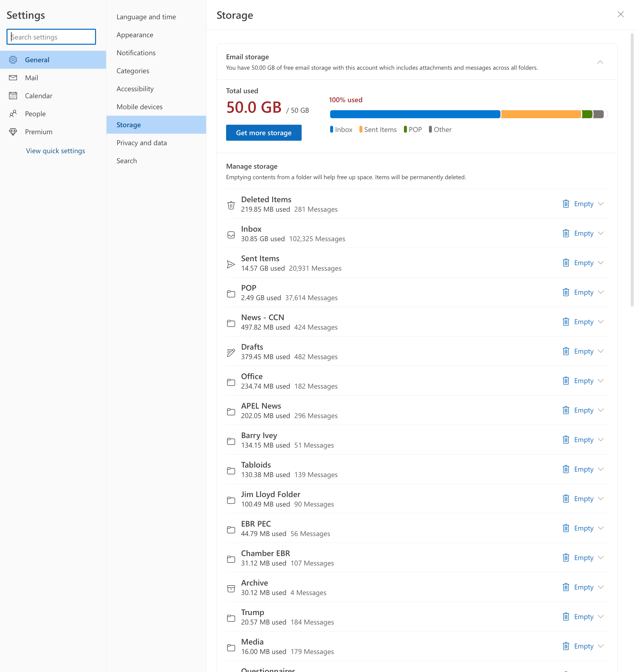The height and width of the screenshot is (672, 636).
Task: Click trash icon beside Tabloids Empty
Action: pos(566,469)
